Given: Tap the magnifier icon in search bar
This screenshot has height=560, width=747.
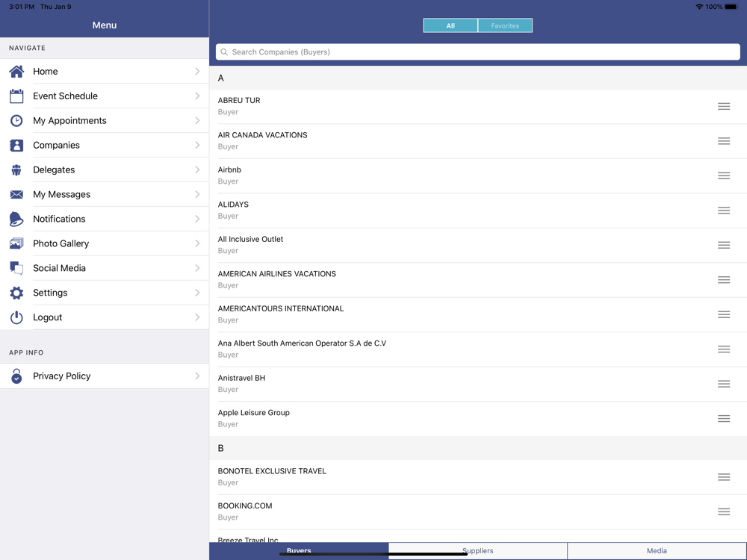Looking at the screenshot, I should tap(224, 52).
